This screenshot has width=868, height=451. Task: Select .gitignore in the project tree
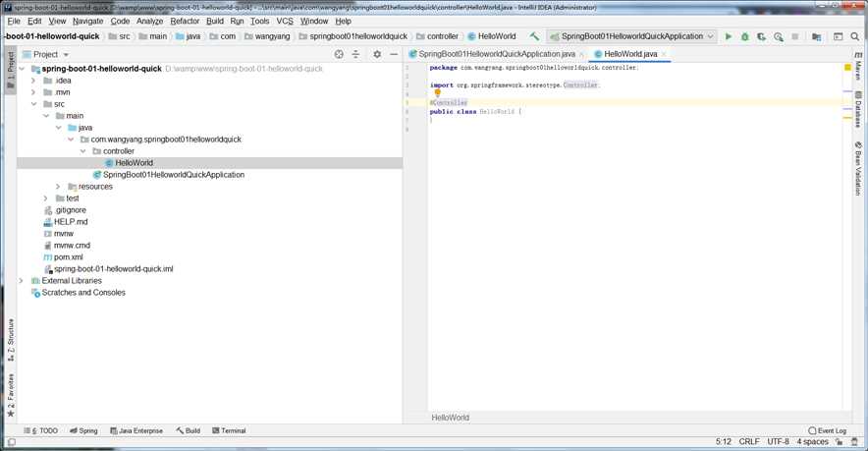(x=71, y=210)
